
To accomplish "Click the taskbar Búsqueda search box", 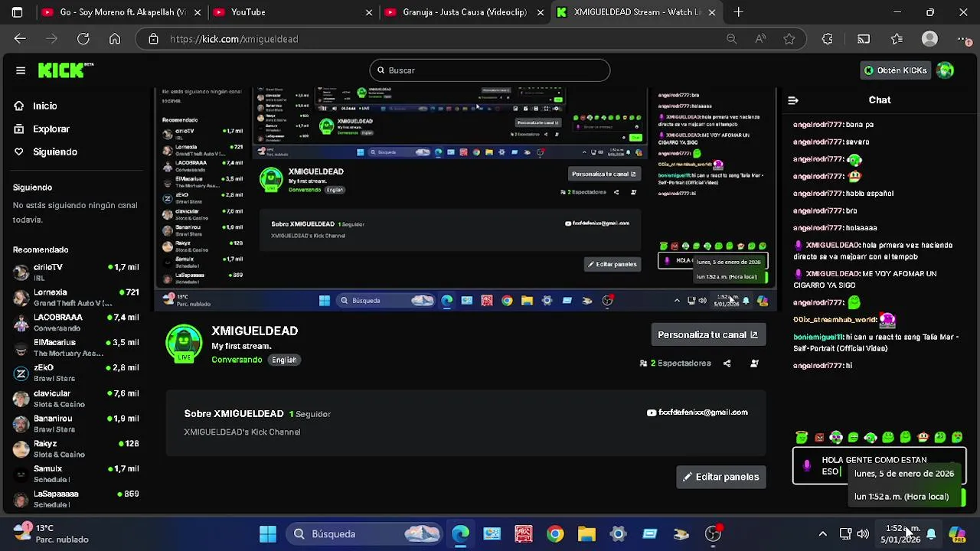I will (x=365, y=534).
